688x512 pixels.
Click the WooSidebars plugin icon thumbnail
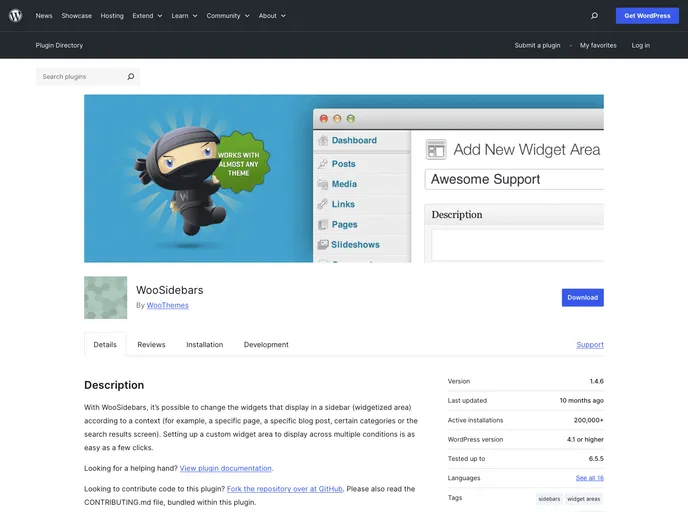[105, 297]
